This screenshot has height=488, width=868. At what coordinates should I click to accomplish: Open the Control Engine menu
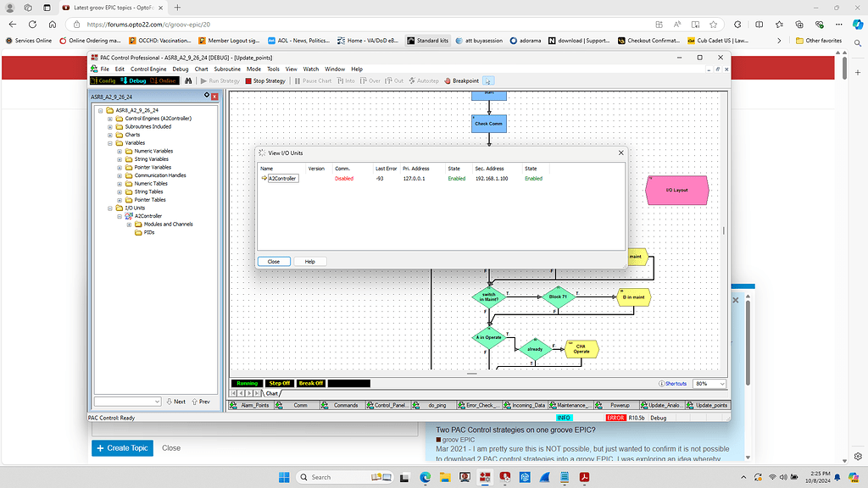pyautogui.click(x=148, y=69)
